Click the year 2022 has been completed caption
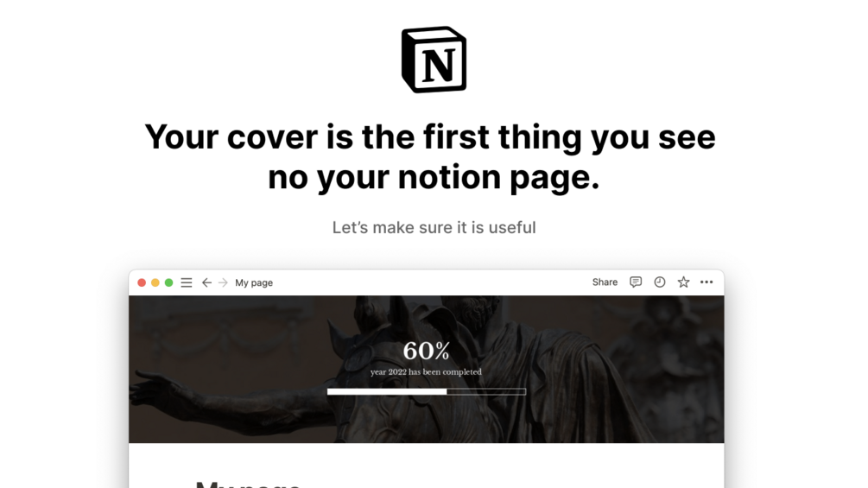 tap(427, 371)
